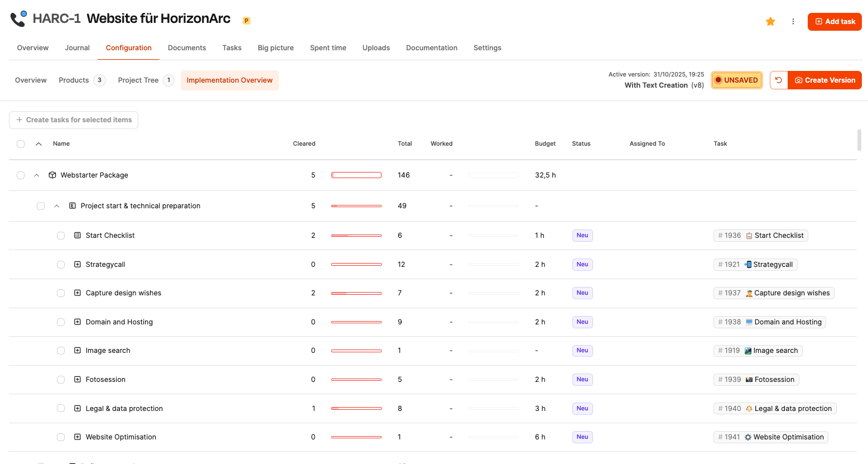The height and width of the screenshot is (464, 868).
Task: Click the revert changes arrow icon
Action: [779, 80]
